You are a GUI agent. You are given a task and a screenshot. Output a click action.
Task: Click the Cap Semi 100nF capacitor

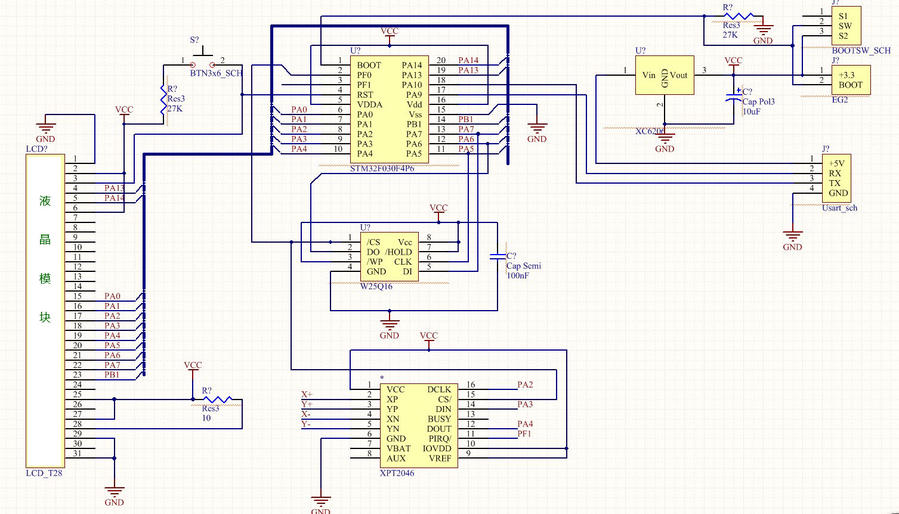point(498,257)
